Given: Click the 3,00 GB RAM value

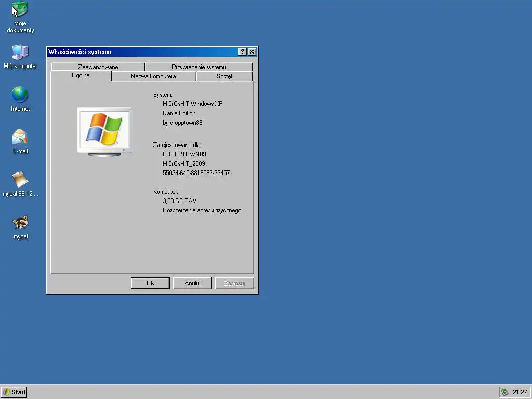Looking at the screenshot, I should click(x=179, y=201).
